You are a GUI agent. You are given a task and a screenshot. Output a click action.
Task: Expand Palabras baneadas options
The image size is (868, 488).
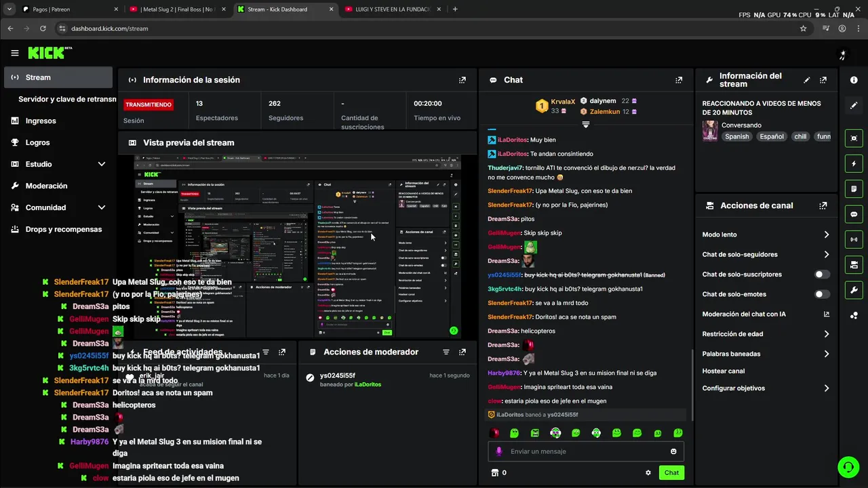[826, 354]
